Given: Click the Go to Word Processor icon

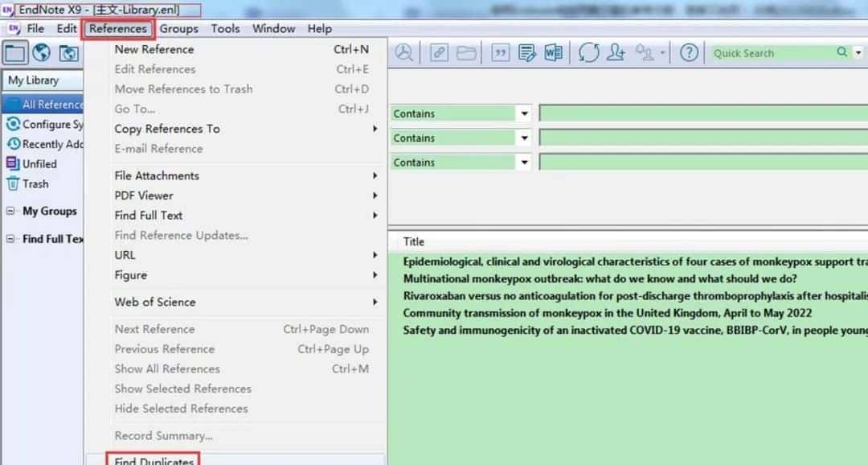Looking at the screenshot, I should coord(553,53).
